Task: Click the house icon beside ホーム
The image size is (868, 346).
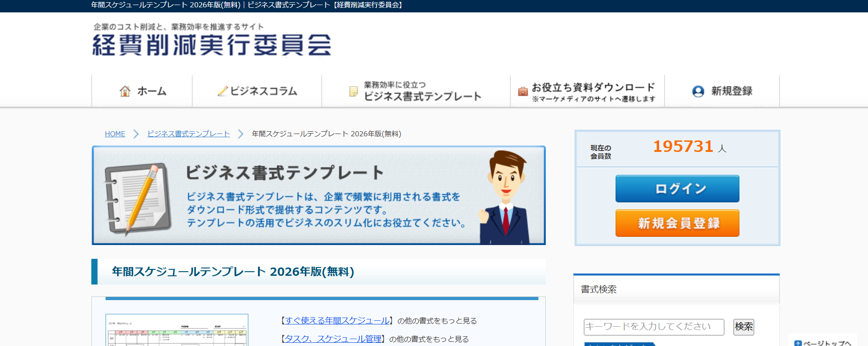Action: click(x=125, y=91)
